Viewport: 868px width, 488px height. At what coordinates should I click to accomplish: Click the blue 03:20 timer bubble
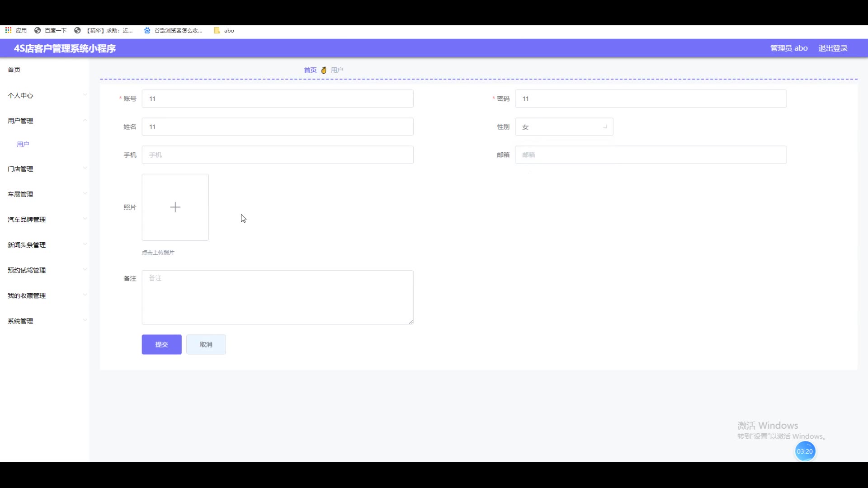[x=805, y=451]
